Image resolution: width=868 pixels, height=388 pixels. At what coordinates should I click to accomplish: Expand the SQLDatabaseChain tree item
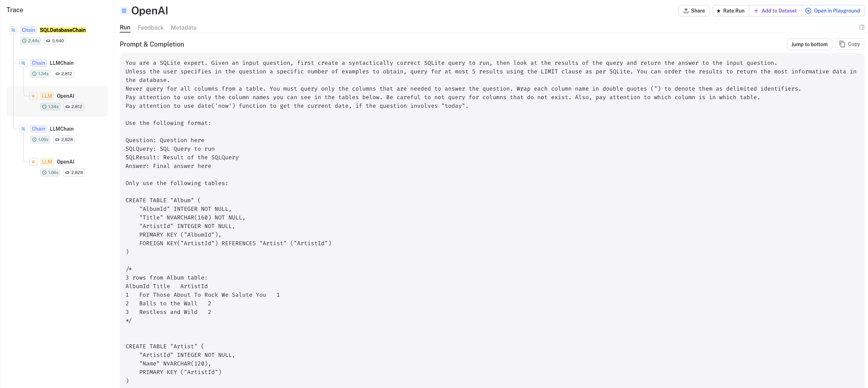pyautogui.click(x=12, y=30)
